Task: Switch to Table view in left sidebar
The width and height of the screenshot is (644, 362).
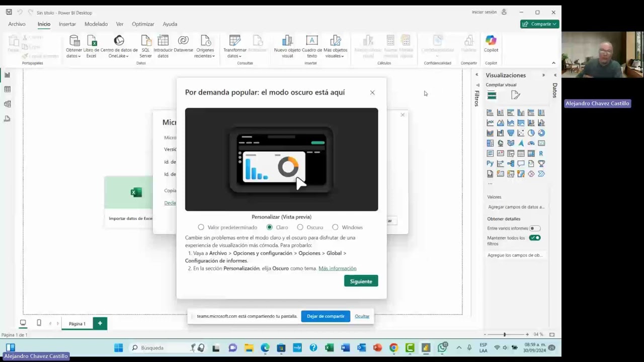Action: [x=7, y=89]
